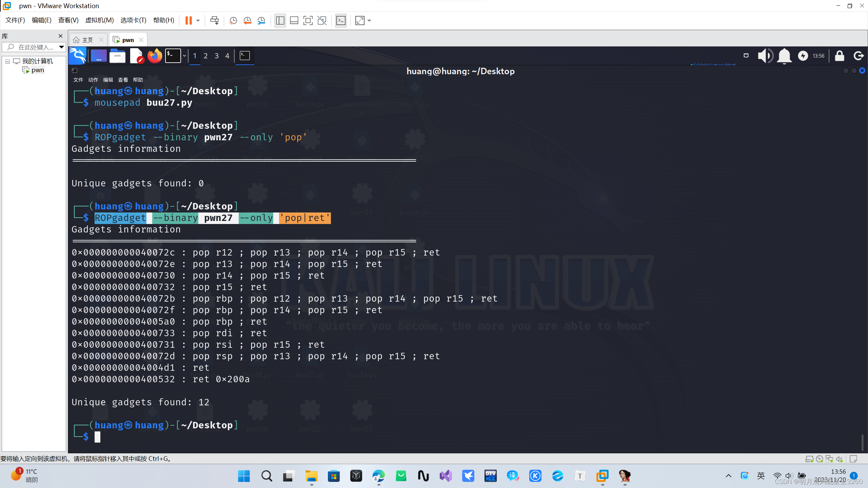Click the highlighted ROPgadget command text
Viewport: 868px width, 488px height.
pos(212,218)
